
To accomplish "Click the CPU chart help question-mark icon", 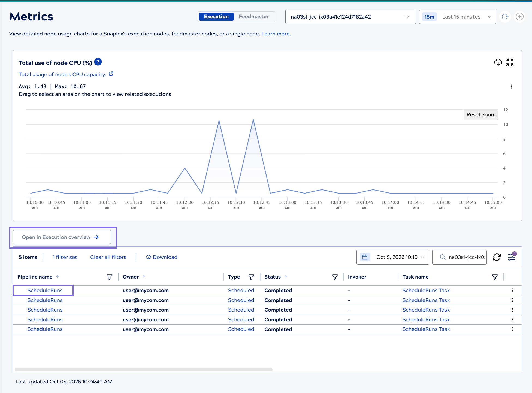I will click(x=98, y=62).
